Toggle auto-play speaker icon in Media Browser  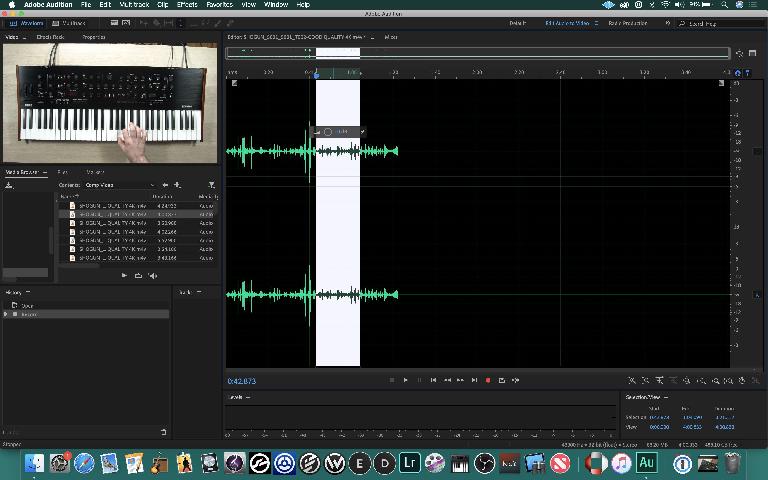(152, 275)
